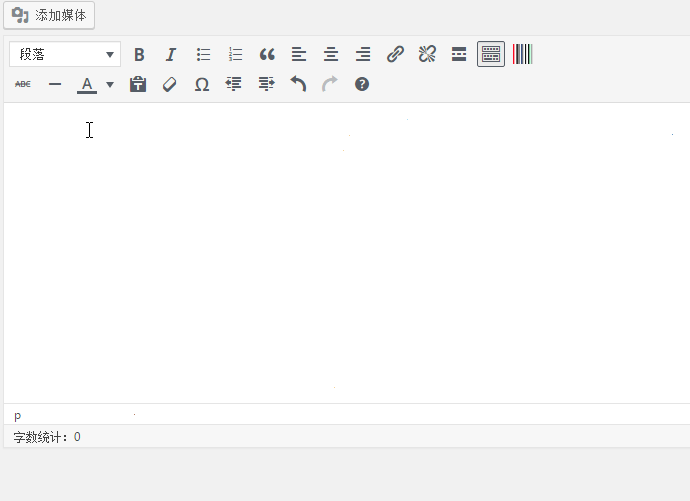Screen dimensions: 690x501
Task: Insert the Read More tag
Action: [459, 54]
